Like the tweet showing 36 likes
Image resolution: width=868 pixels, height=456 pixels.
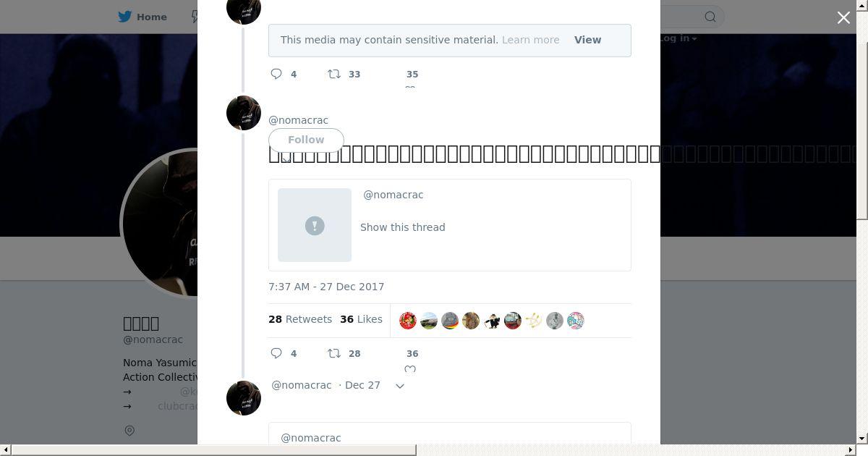410,369
